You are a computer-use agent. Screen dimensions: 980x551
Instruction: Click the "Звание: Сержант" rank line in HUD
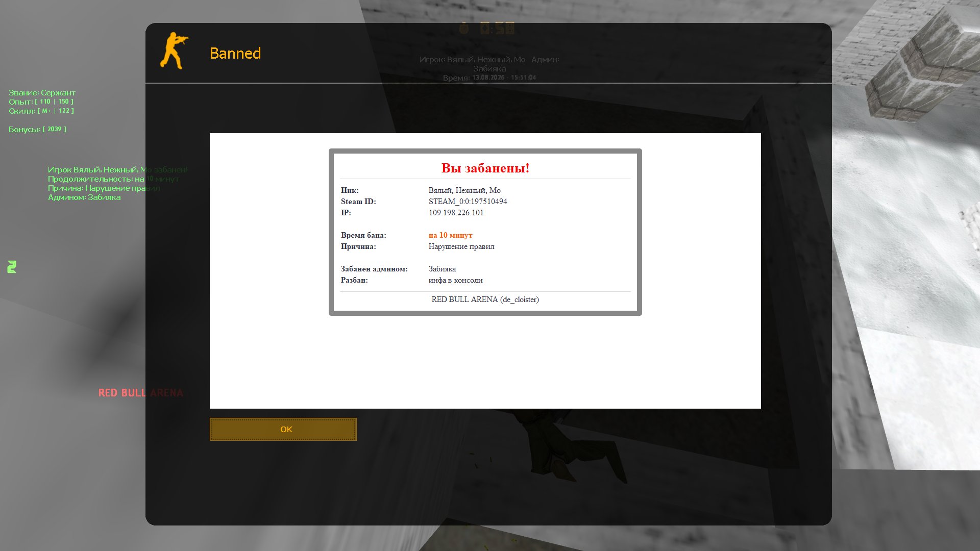click(x=42, y=93)
